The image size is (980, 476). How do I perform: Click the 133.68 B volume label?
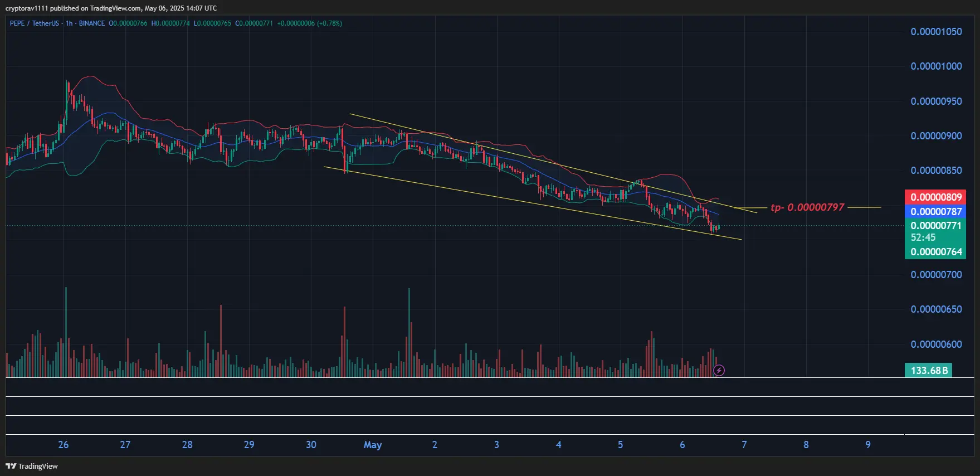click(x=928, y=370)
